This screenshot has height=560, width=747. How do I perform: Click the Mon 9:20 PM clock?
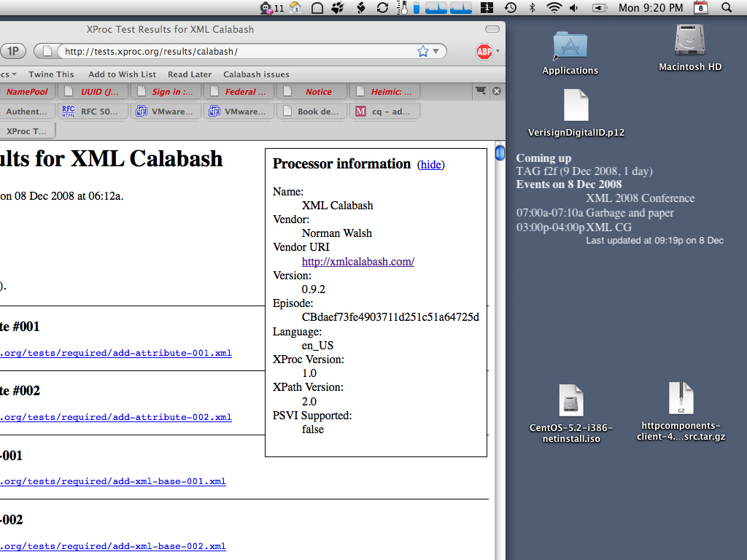(651, 7)
